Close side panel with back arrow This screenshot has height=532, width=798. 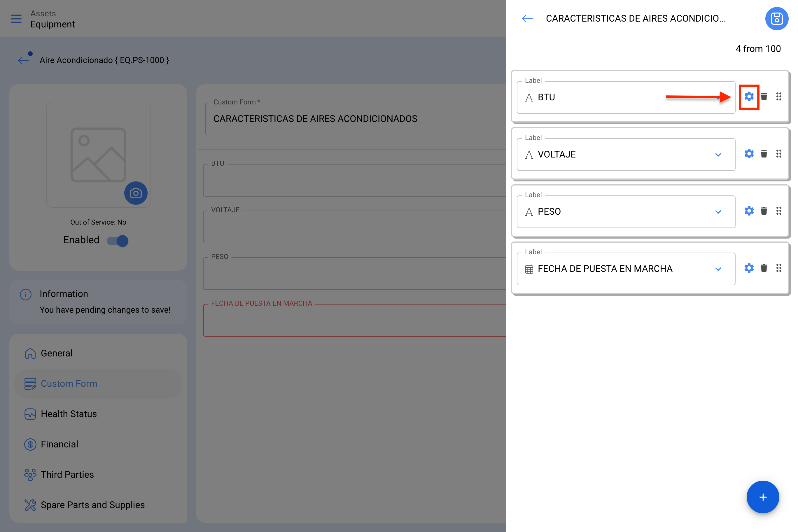527,18
